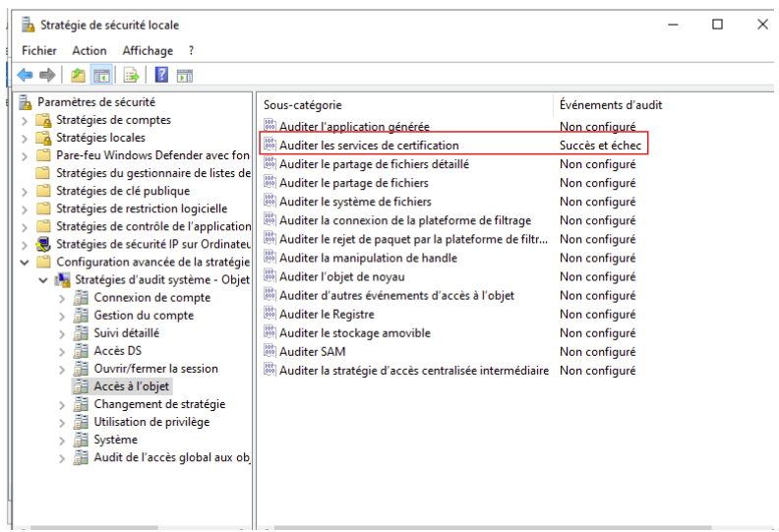Open the Fichier menu
Viewport: 779px width, 532px height.
(x=38, y=51)
